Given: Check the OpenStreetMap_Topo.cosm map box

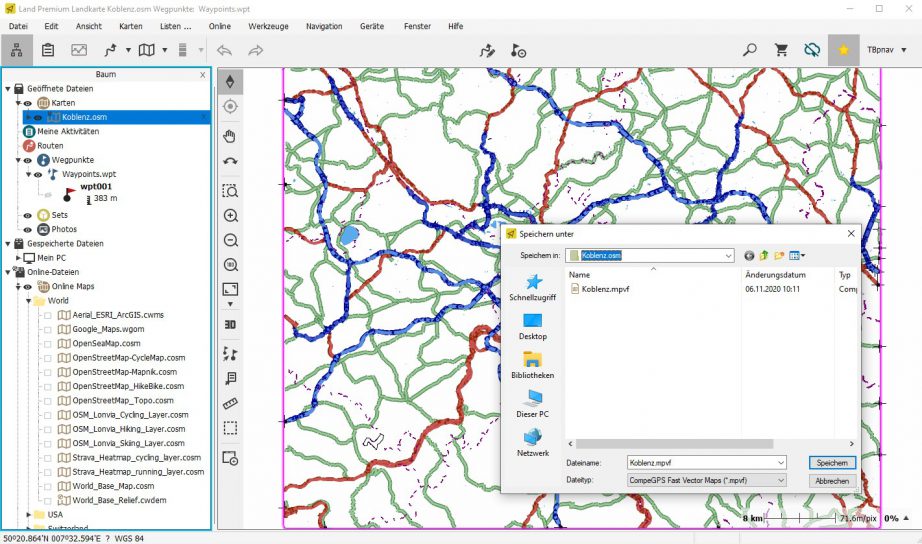Looking at the screenshot, I should 47,400.
